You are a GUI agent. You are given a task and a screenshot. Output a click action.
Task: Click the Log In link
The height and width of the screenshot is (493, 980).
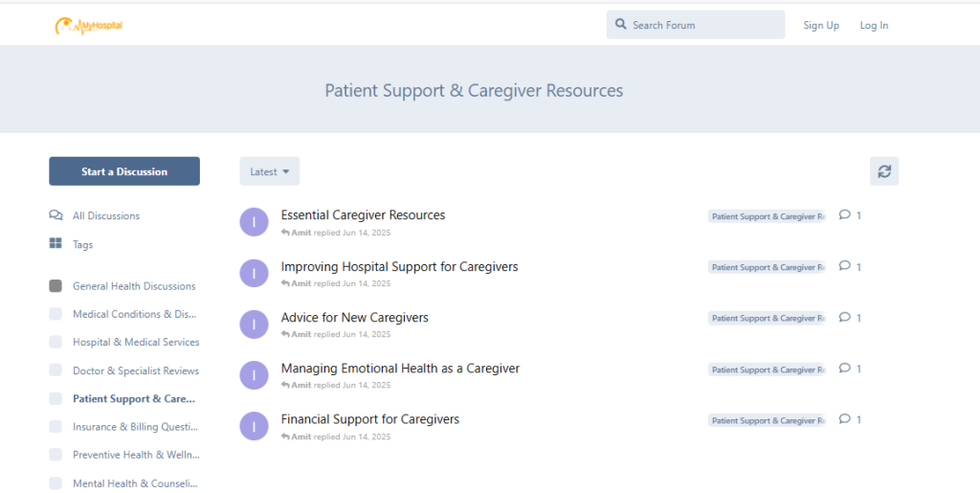click(x=874, y=26)
